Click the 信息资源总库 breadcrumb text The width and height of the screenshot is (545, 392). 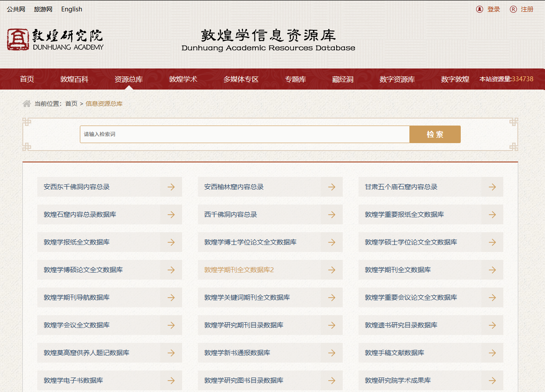tap(104, 104)
